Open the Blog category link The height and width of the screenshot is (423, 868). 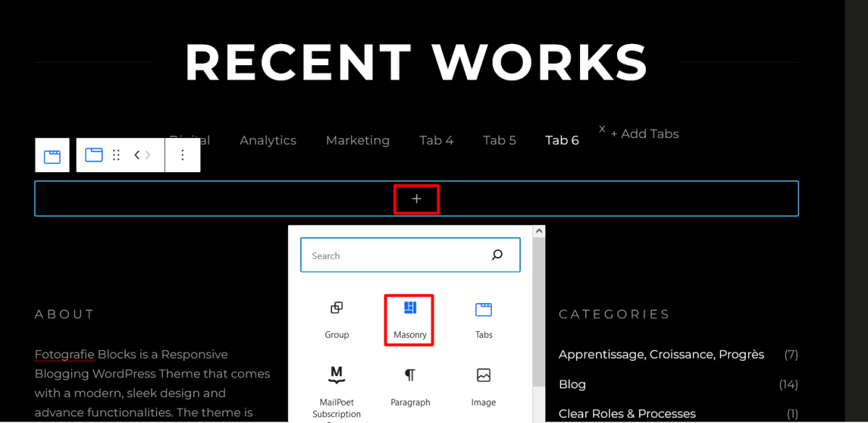(x=572, y=384)
